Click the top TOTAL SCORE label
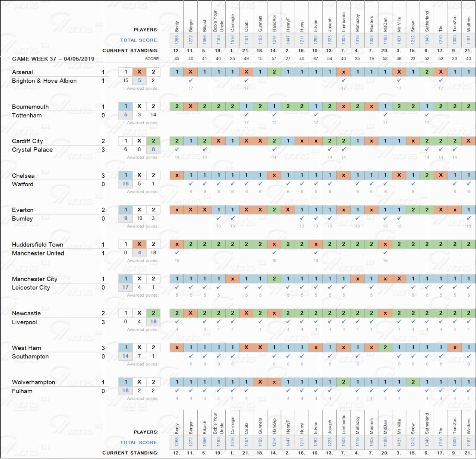476x459 pixels. coord(139,40)
